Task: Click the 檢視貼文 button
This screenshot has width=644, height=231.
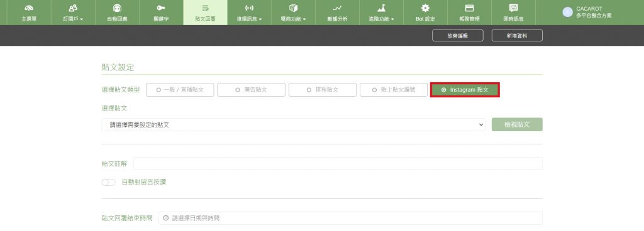Action: [517, 124]
